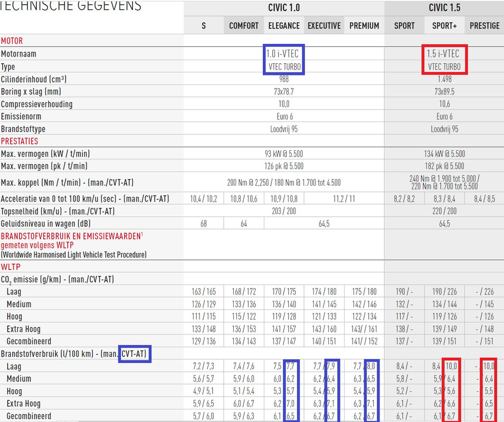Click the 8,2 / 8,2 acceleration value

click(404, 199)
